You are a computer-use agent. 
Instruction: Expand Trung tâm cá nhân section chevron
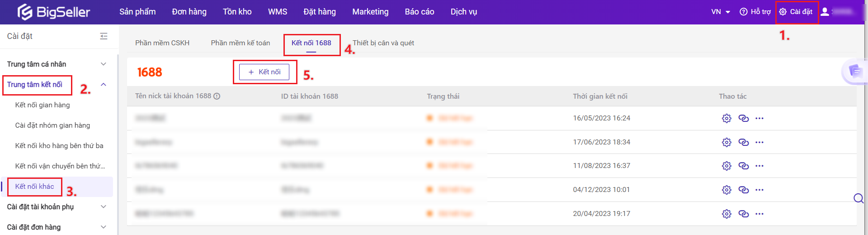click(x=104, y=64)
